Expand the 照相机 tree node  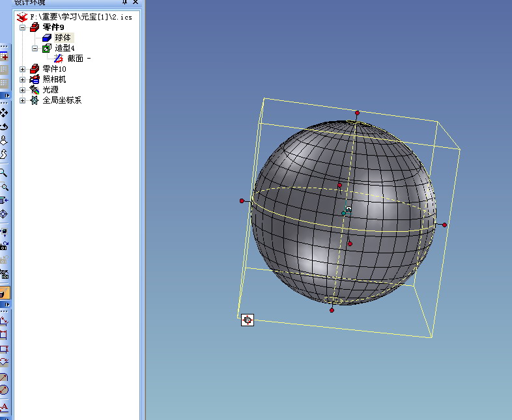tap(22, 79)
